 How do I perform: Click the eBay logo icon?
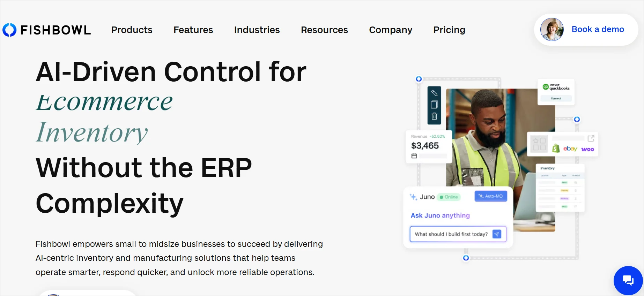tap(570, 149)
